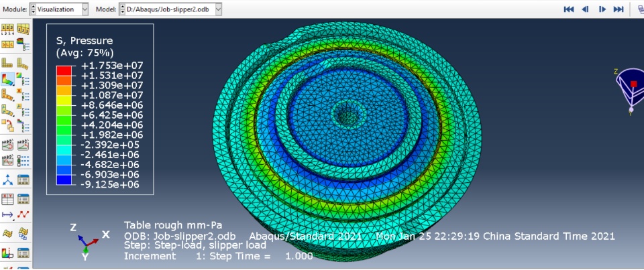Plot the undeformed shape
This screenshot has width=644, height=270.
click(8, 63)
